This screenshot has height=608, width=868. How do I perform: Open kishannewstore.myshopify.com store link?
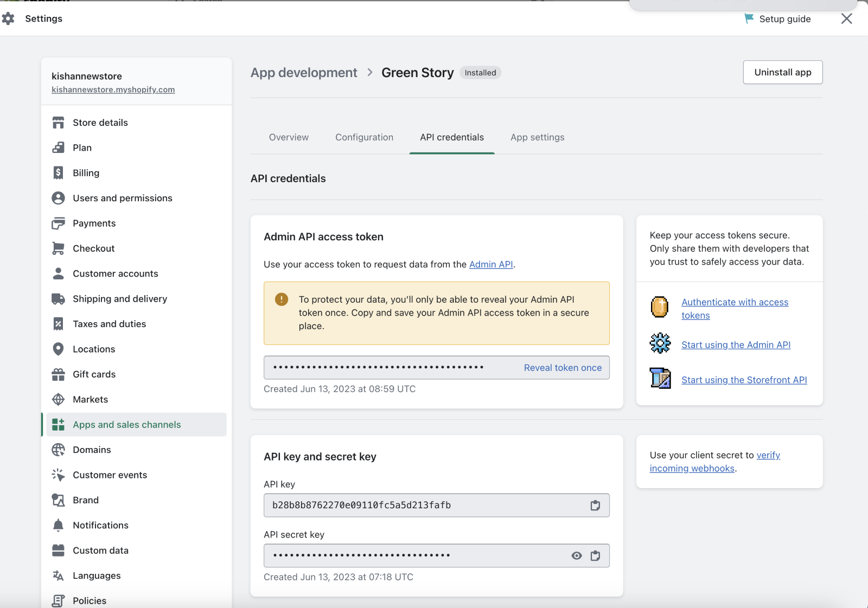(113, 89)
